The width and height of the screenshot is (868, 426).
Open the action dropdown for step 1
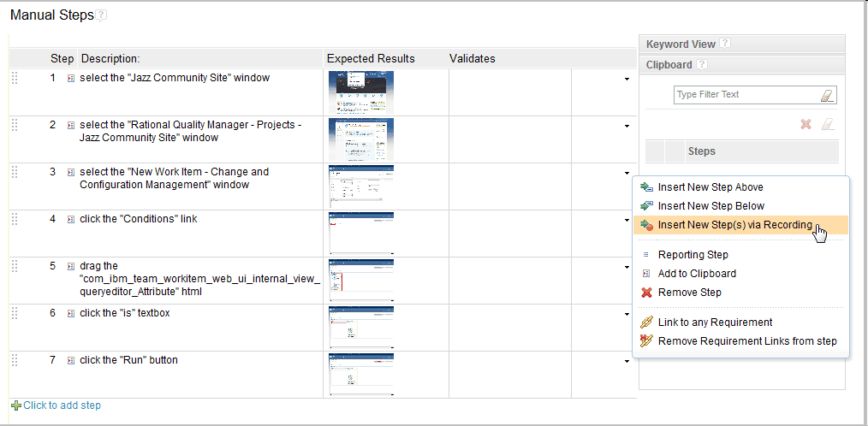627,79
